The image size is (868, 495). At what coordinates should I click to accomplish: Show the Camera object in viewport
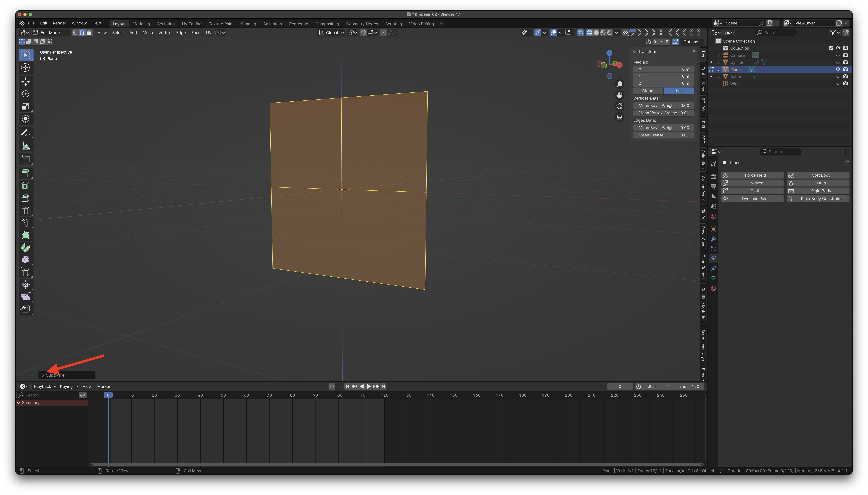(x=838, y=55)
